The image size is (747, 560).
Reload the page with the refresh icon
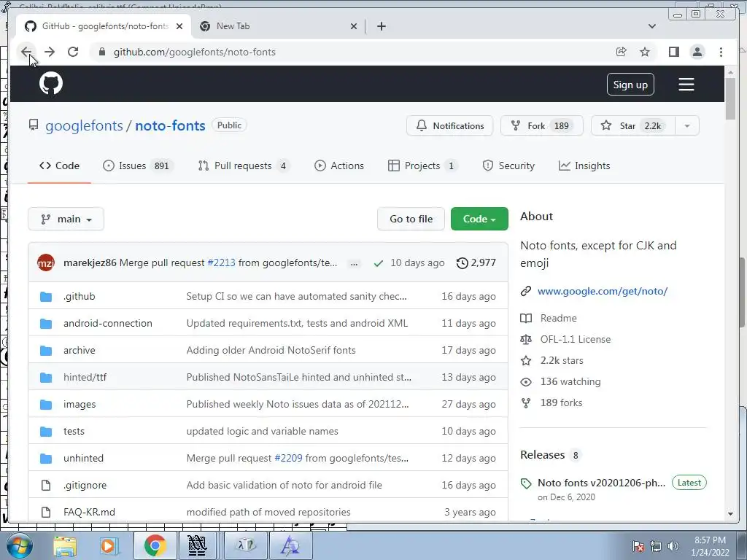pos(73,52)
